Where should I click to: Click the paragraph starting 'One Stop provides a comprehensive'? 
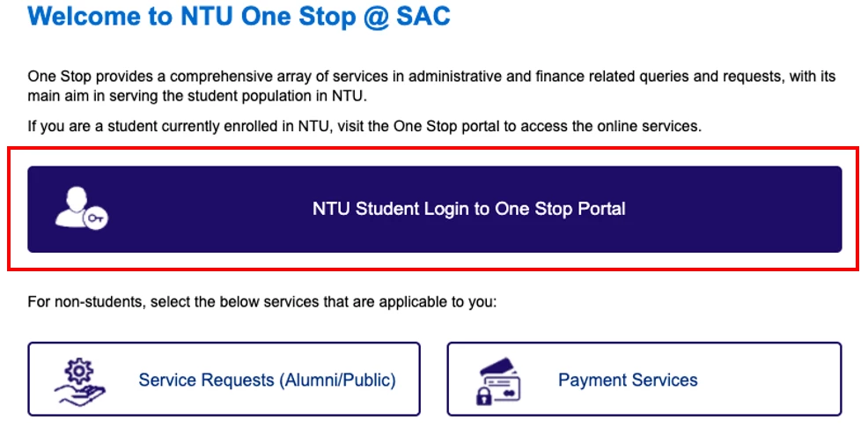click(431, 85)
